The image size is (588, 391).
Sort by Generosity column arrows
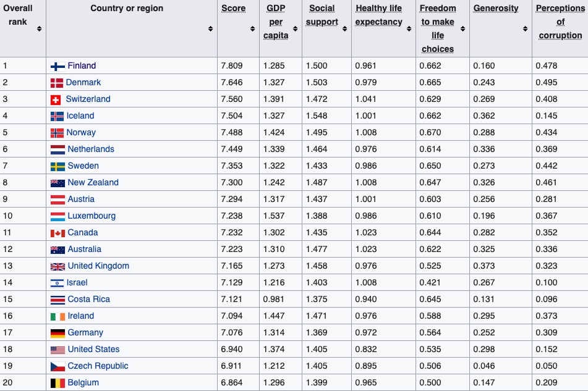pyautogui.click(x=525, y=29)
